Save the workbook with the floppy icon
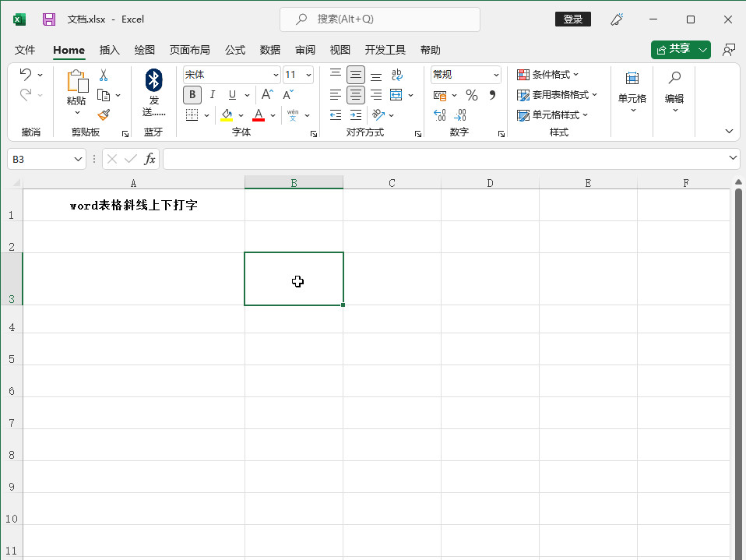Viewport: 746px width, 560px height. tap(48, 19)
